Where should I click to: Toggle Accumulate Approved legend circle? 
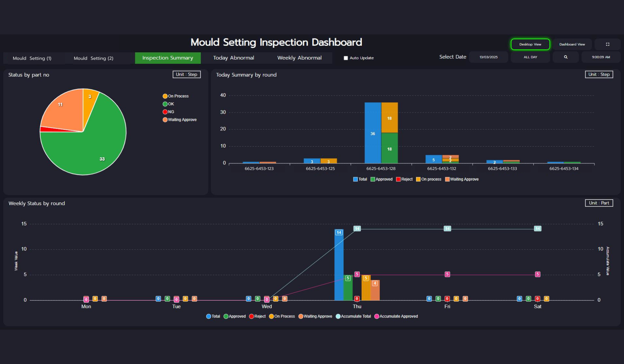click(377, 317)
